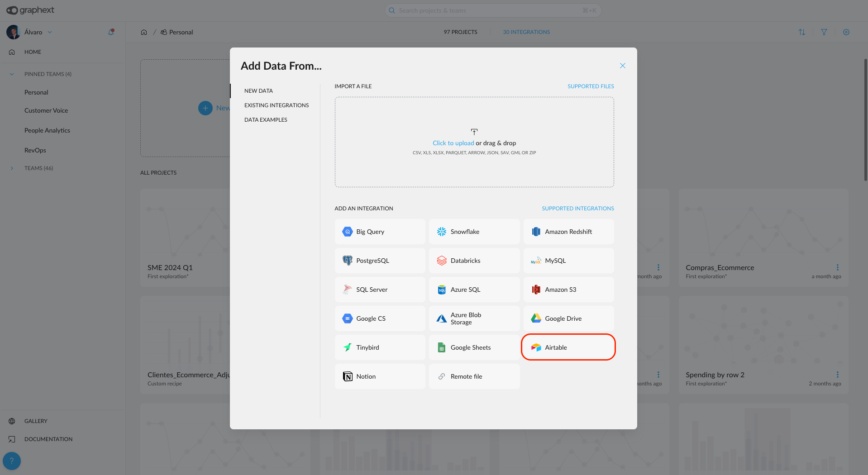Select the Big Query integration
The width and height of the screenshot is (868, 475).
[x=380, y=232]
